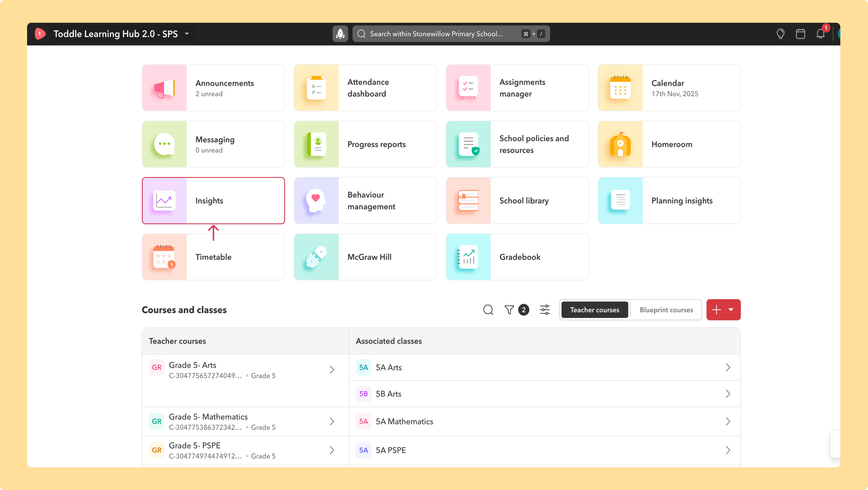Open the Assignments manager tile
This screenshot has width=868, height=490.
tap(517, 88)
